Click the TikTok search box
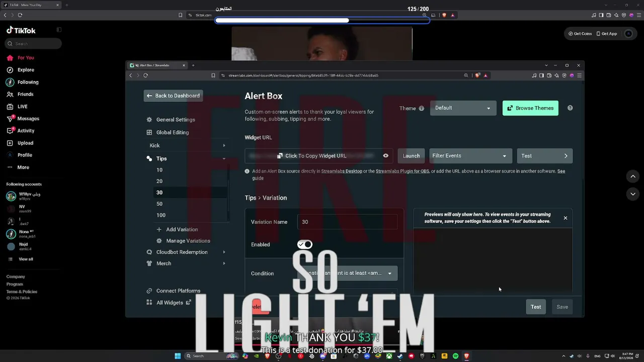Screen dimensions: 644x362 (x=33, y=44)
